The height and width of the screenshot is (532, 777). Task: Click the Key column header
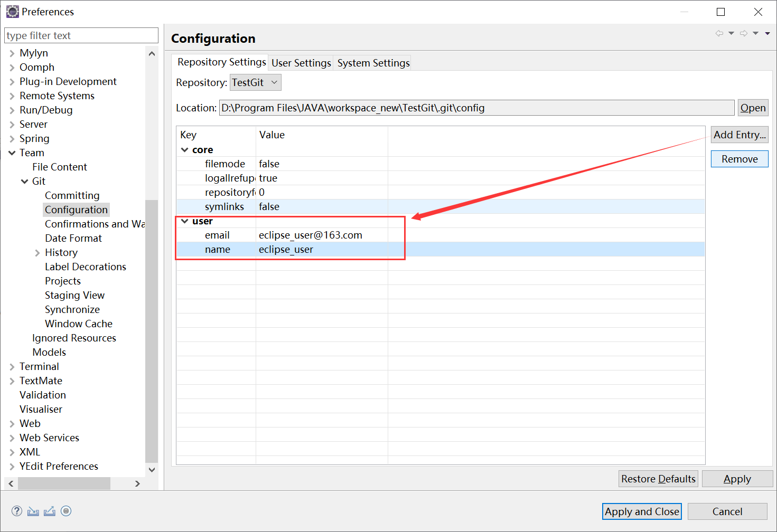[216, 135]
